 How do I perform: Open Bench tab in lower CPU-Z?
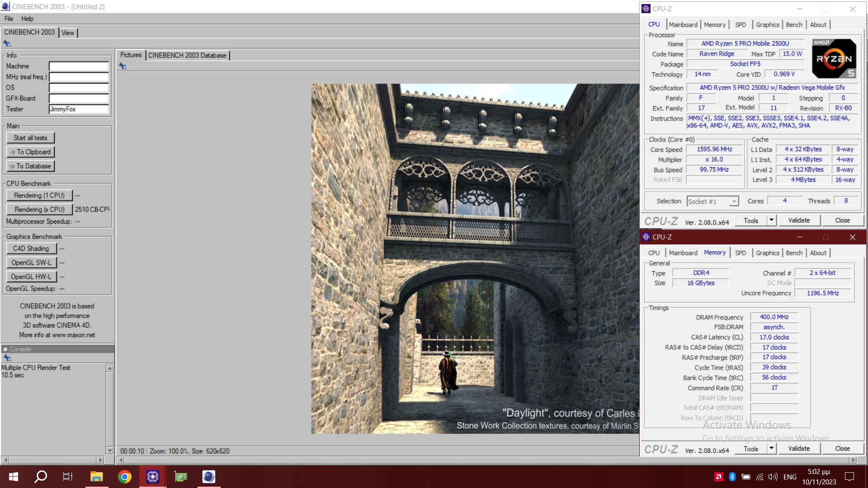(794, 253)
